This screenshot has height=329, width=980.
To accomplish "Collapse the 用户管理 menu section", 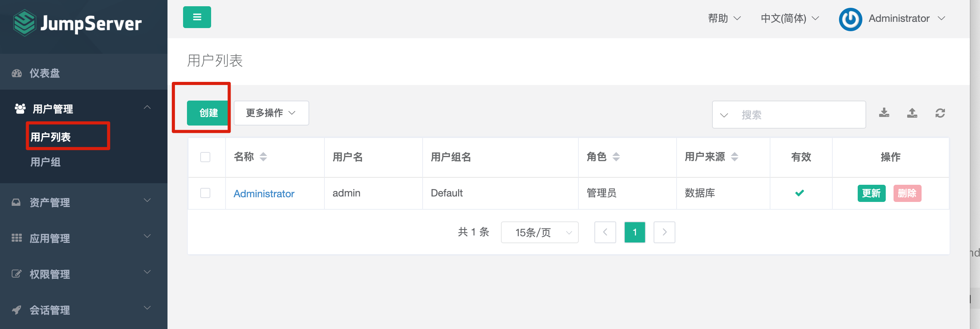I will pos(84,109).
